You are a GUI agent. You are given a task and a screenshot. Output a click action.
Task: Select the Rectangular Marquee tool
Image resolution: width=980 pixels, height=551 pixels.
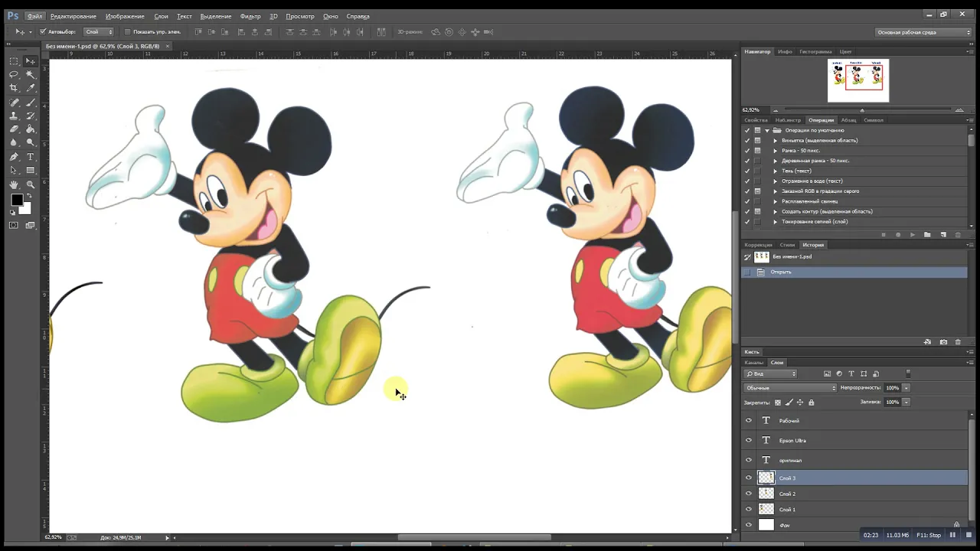pyautogui.click(x=14, y=60)
